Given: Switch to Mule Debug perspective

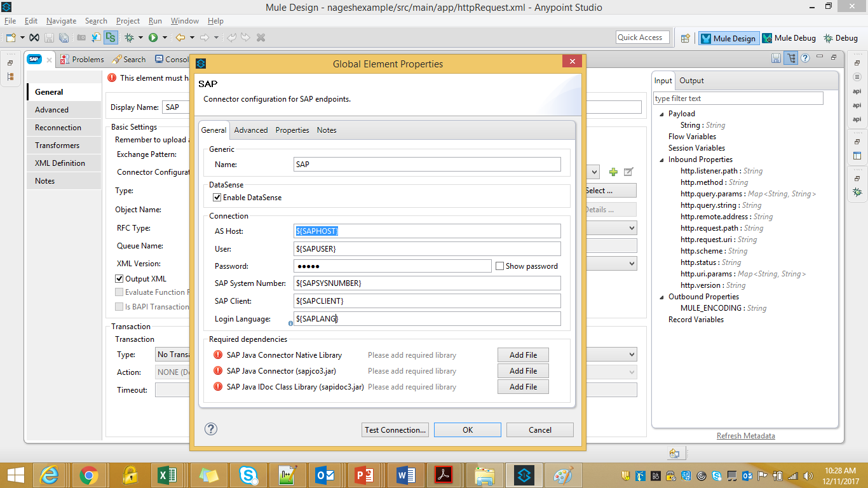Looking at the screenshot, I should [789, 38].
